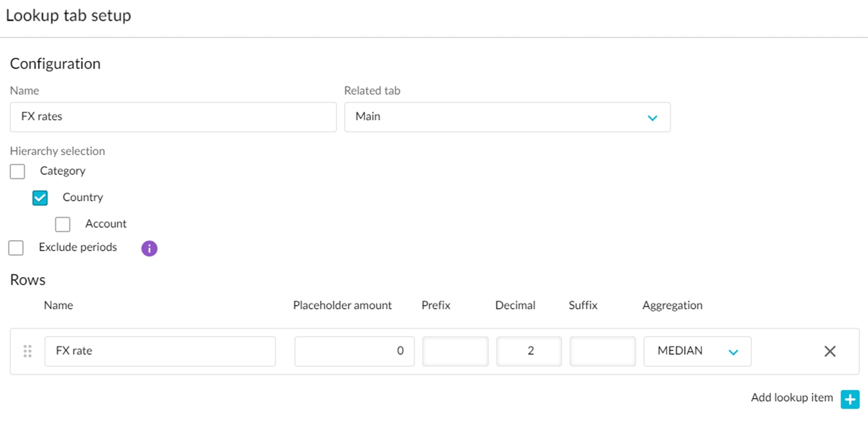Select the Placeholder amount input field
Screen dimensions: 868x421
coord(354,351)
